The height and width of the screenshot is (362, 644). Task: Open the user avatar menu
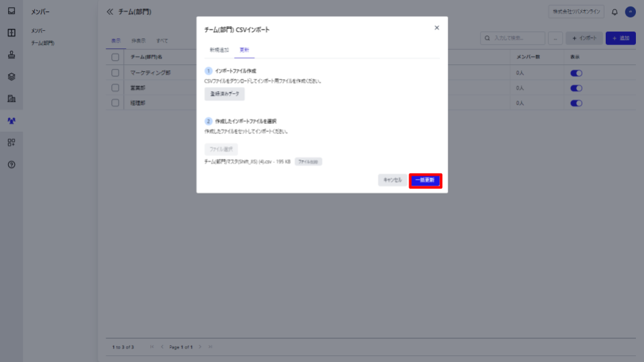pyautogui.click(x=630, y=12)
